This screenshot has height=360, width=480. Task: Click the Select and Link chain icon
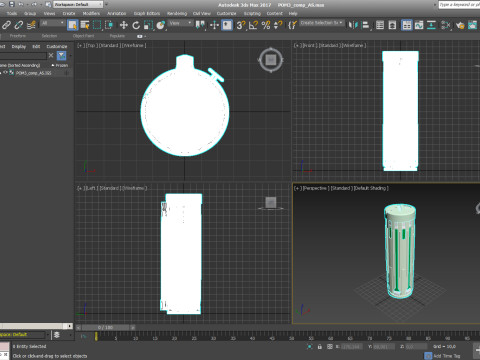tap(6, 25)
